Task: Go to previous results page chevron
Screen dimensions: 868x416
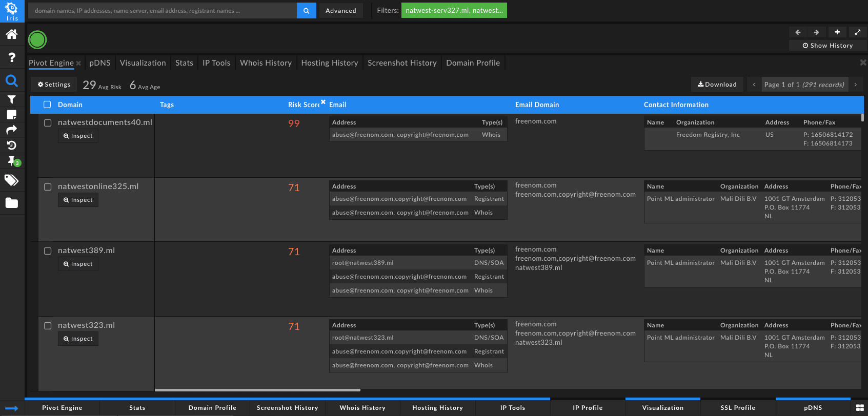Action: [754, 85]
